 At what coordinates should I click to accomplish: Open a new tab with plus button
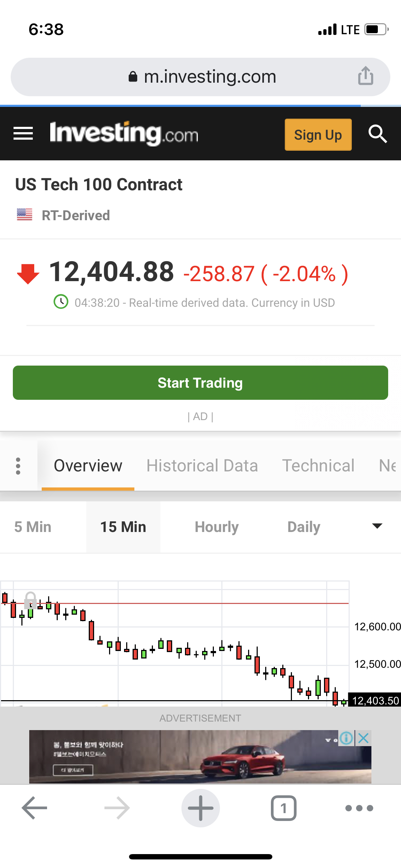200,808
